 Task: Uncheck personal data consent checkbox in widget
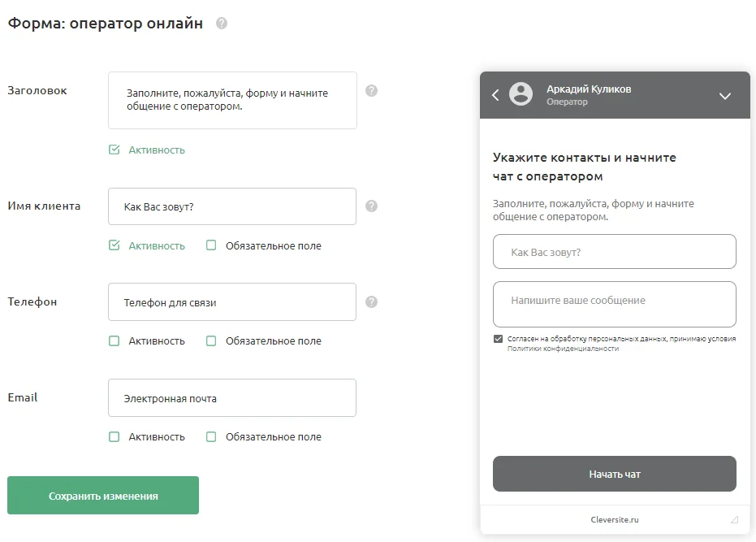(x=498, y=339)
